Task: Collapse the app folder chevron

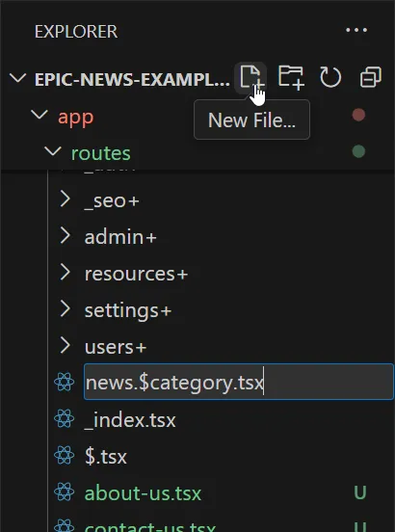Action: 39,115
